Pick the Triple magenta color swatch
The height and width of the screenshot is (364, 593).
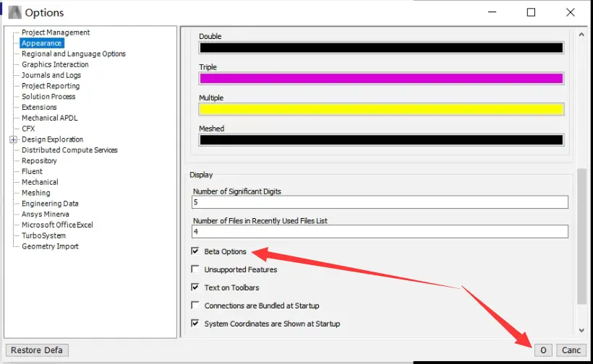(x=381, y=79)
